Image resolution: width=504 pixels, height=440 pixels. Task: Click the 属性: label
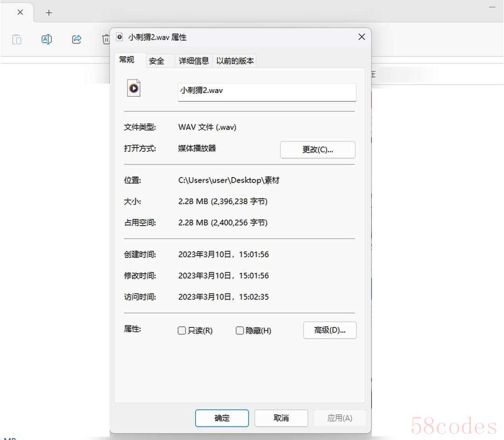click(x=133, y=329)
